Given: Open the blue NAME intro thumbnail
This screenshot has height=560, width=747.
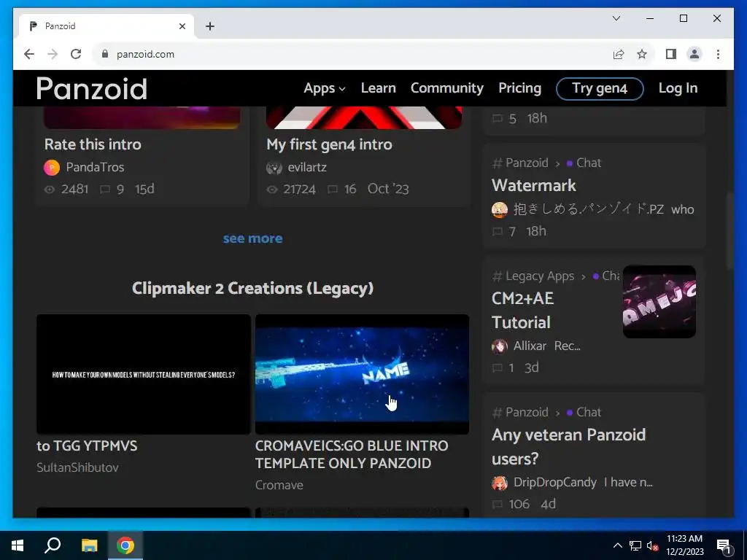Looking at the screenshot, I should coord(362,374).
